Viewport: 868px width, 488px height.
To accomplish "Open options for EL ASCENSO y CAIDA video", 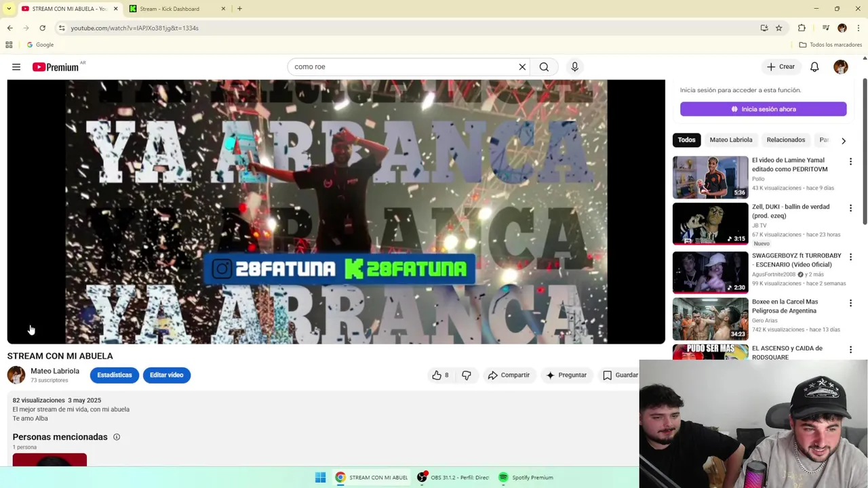I will 850,350.
